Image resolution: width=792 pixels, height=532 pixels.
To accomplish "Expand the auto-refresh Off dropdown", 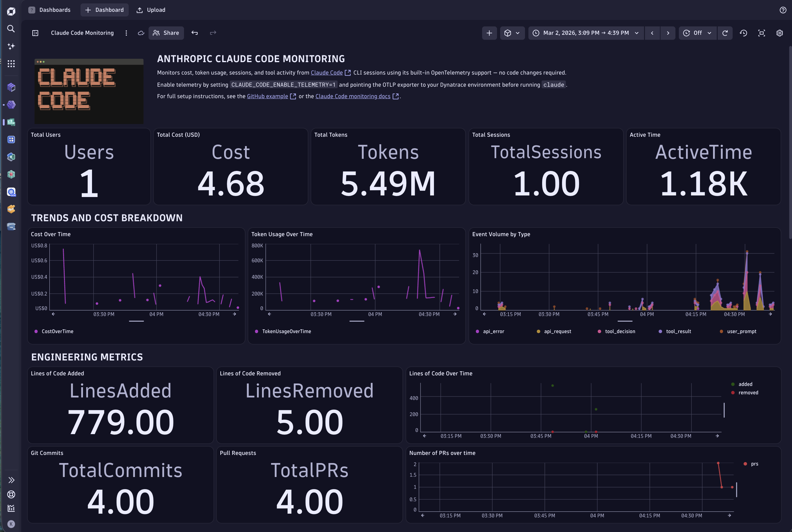I will coord(697,33).
